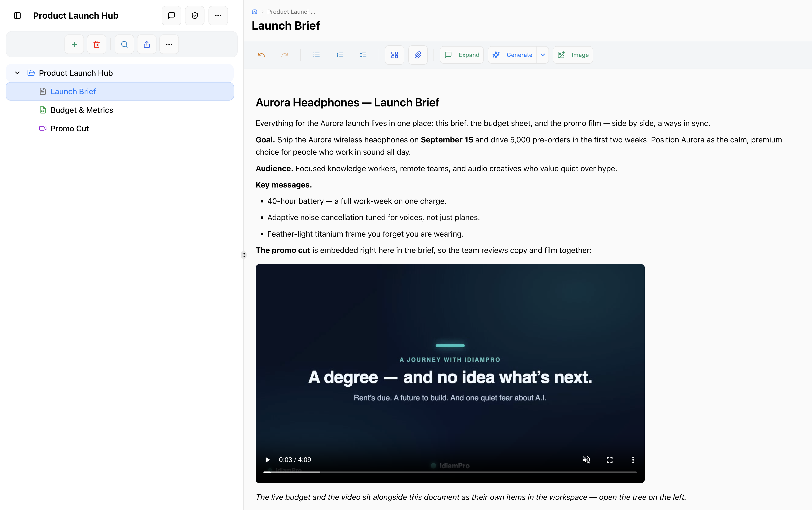Click the Launch Brief page title
The height and width of the screenshot is (510, 812).
286,26
